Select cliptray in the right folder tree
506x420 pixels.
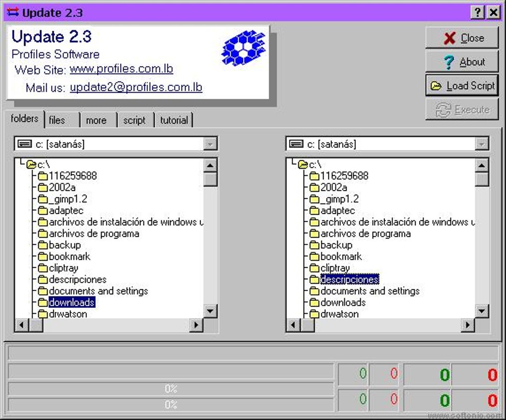tap(335, 268)
